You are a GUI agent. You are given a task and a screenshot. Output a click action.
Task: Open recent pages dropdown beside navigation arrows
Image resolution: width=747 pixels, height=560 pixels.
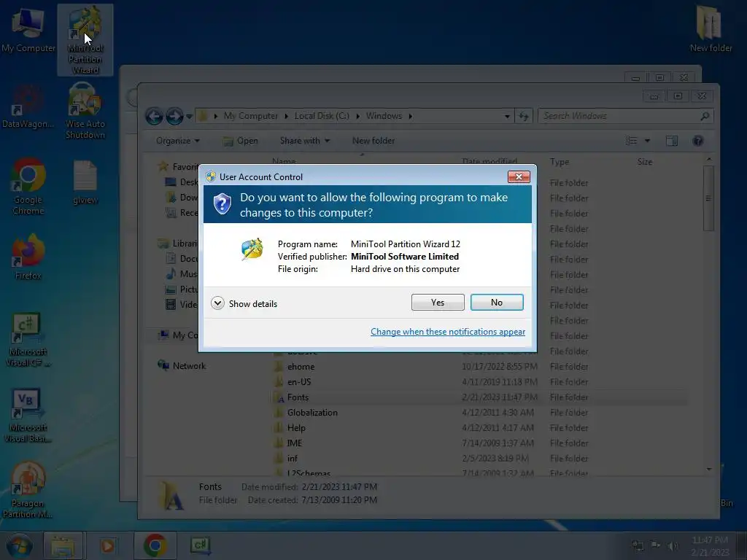coord(189,117)
